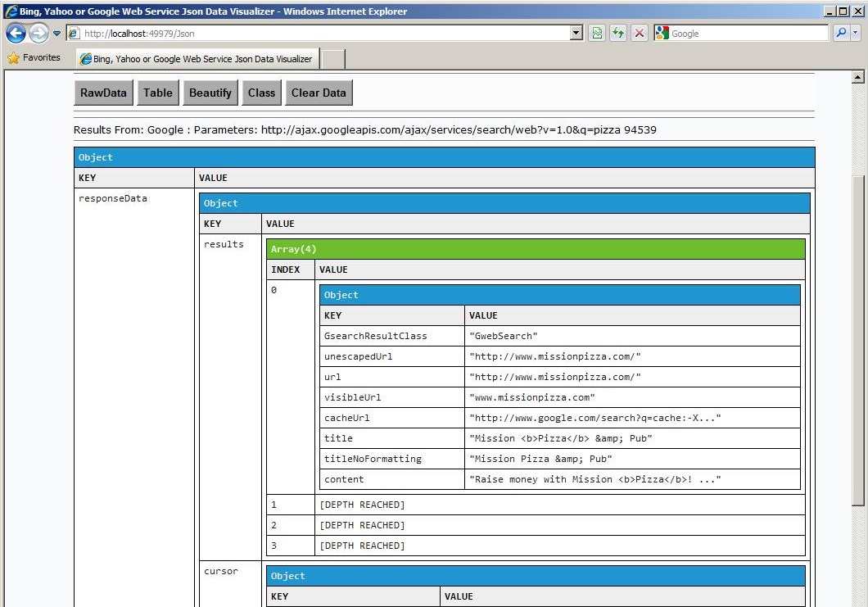Click the top-level blue Object header

pos(445,157)
